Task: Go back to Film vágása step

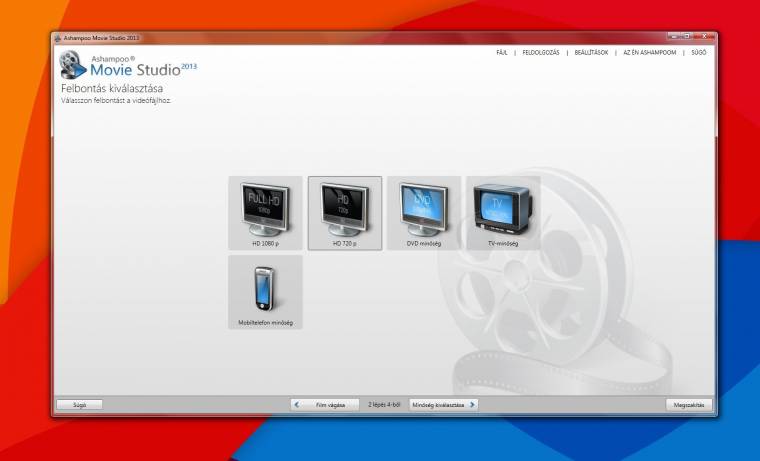Action: point(325,405)
